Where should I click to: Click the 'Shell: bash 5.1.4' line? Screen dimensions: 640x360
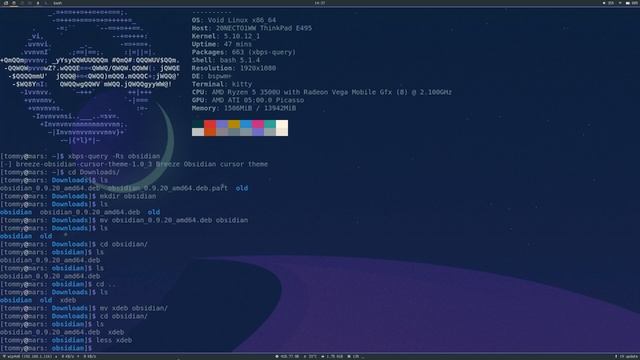(226, 60)
